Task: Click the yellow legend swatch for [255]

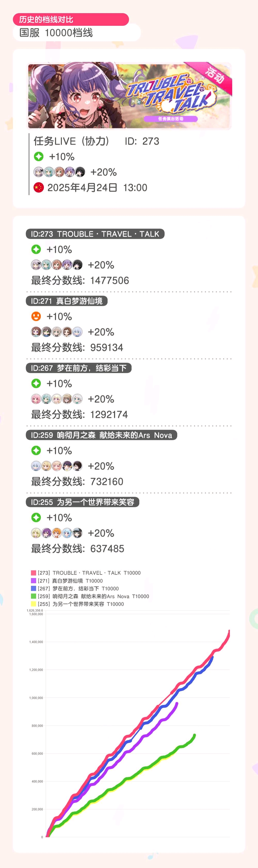Action: pos(33,604)
